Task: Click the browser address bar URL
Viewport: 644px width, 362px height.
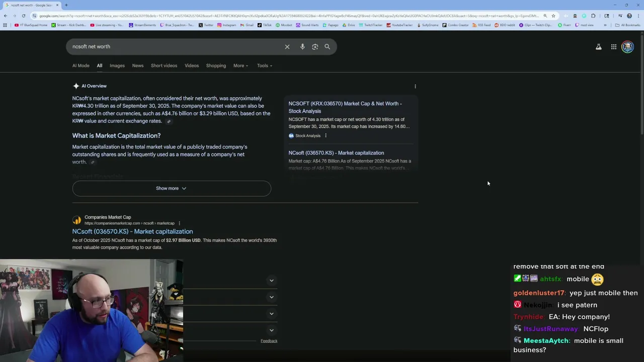Action: 289,16
